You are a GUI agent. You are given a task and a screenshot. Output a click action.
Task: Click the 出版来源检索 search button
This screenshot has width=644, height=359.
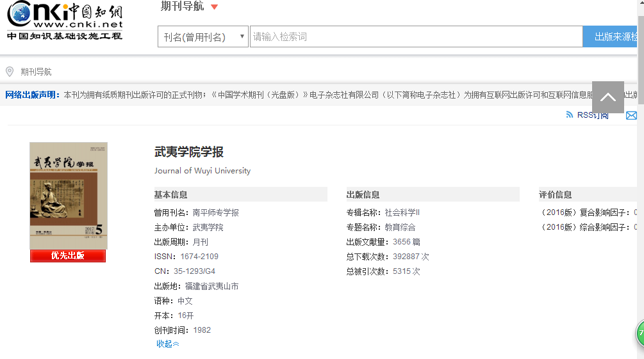pyautogui.click(x=613, y=36)
